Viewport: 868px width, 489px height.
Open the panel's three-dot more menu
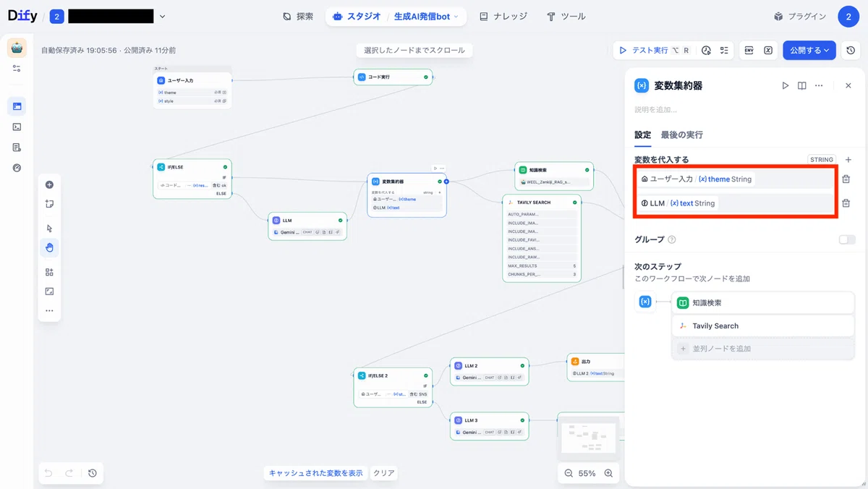point(819,85)
